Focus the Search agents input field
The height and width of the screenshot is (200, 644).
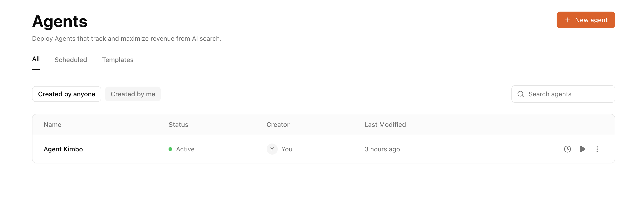(x=567, y=94)
